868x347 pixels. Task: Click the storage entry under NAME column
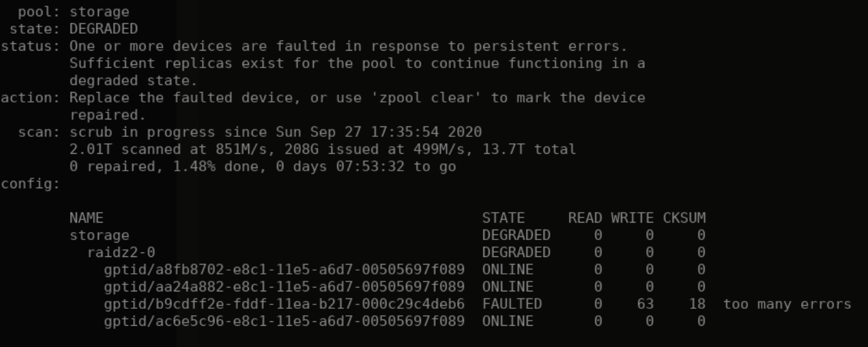coord(99,235)
